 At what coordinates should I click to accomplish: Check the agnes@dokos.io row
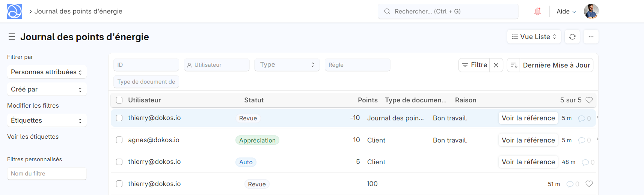pyautogui.click(x=119, y=140)
